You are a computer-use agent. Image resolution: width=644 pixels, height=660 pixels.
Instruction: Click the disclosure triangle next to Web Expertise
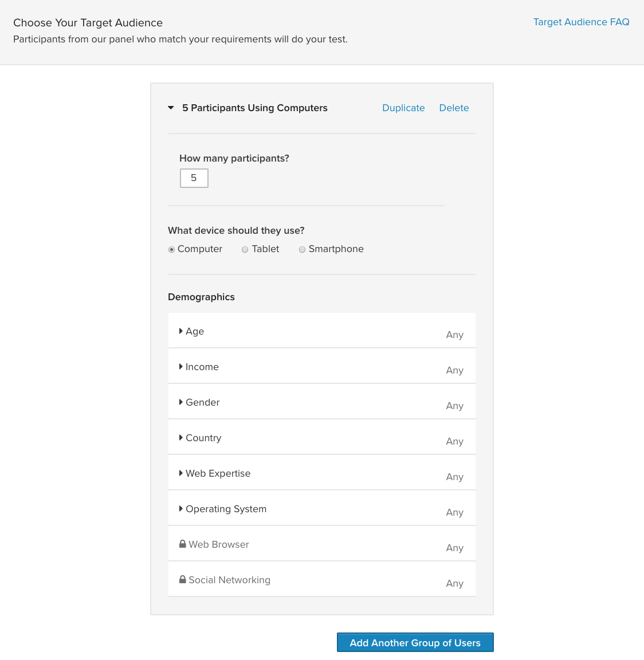tap(182, 473)
